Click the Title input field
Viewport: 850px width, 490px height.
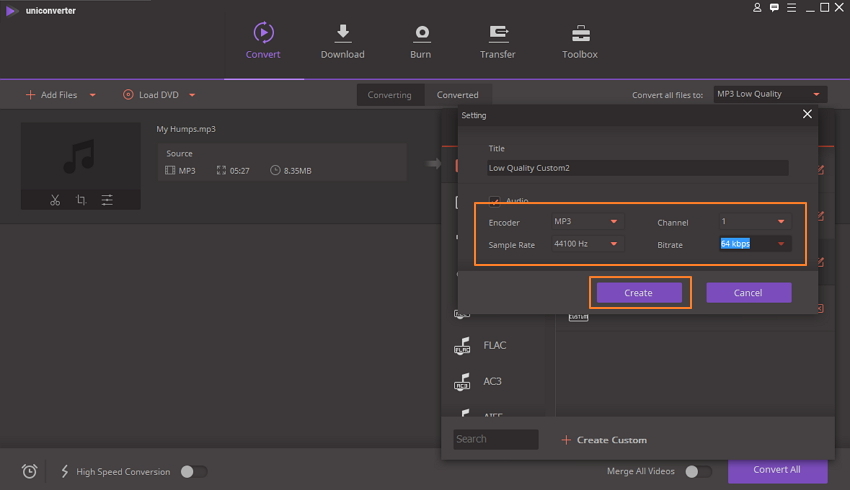pyautogui.click(x=638, y=168)
